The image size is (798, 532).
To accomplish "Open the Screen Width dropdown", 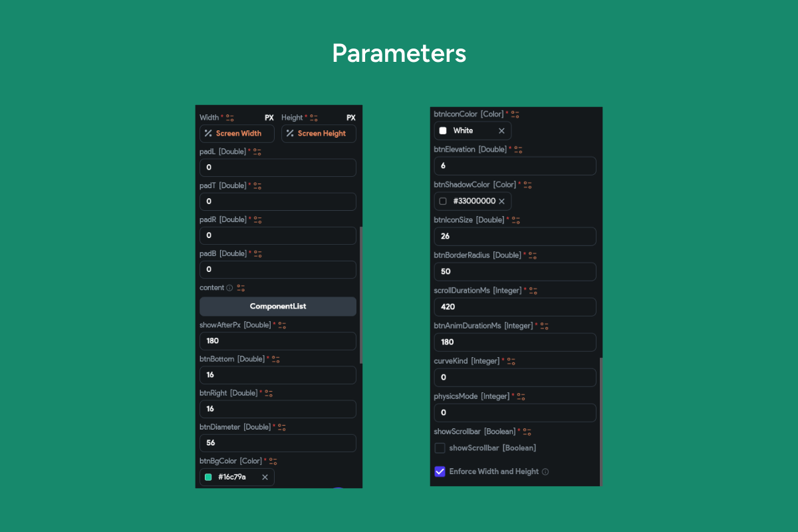I will click(x=237, y=134).
